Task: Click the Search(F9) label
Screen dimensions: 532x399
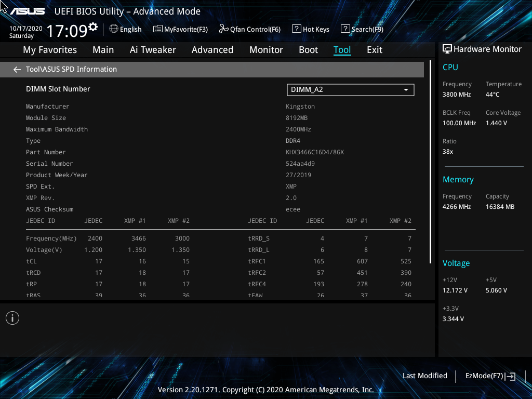Action: pos(367,30)
